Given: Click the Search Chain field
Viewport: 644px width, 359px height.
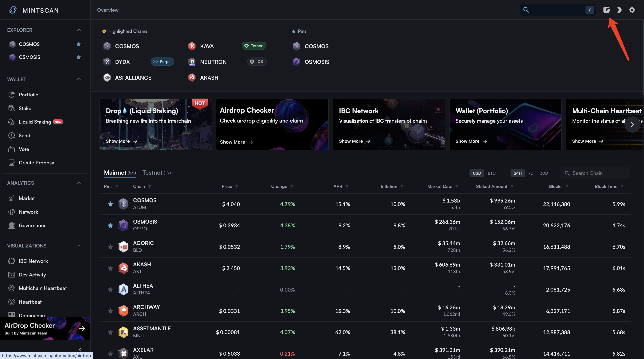Looking at the screenshot, I should 598,173.
